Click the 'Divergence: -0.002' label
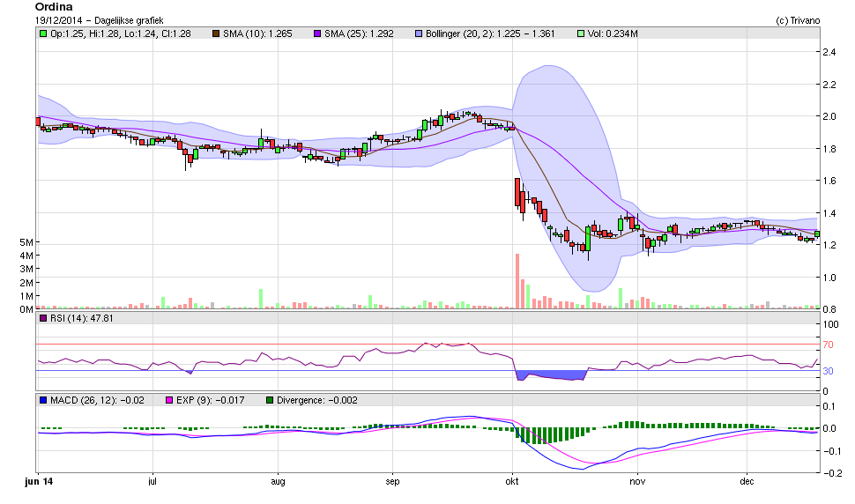Image resolution: width=855 pixels, height=504 pixels. click(317, 401)
